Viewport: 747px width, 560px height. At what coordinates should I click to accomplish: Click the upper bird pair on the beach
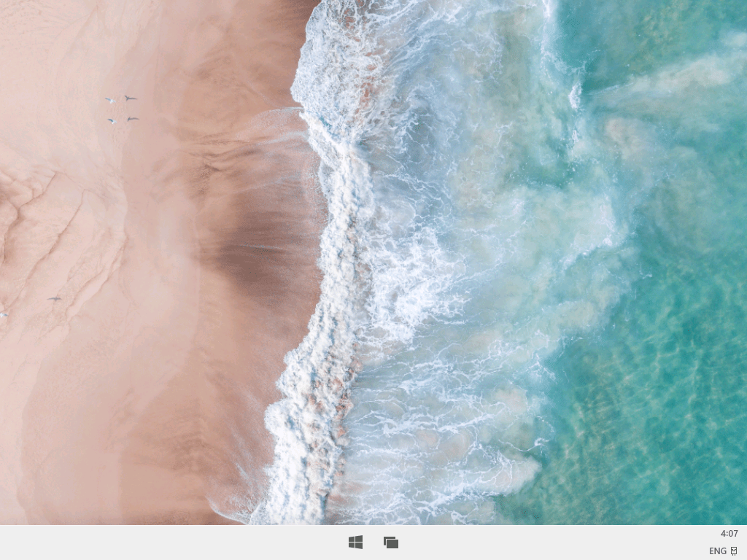120,99
